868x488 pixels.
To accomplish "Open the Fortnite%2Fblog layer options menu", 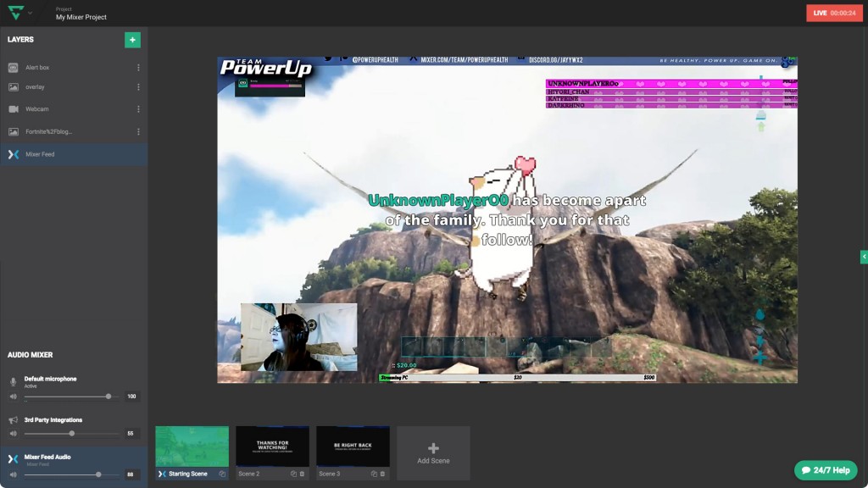I will pyautogui.click(x=138, y=131).
